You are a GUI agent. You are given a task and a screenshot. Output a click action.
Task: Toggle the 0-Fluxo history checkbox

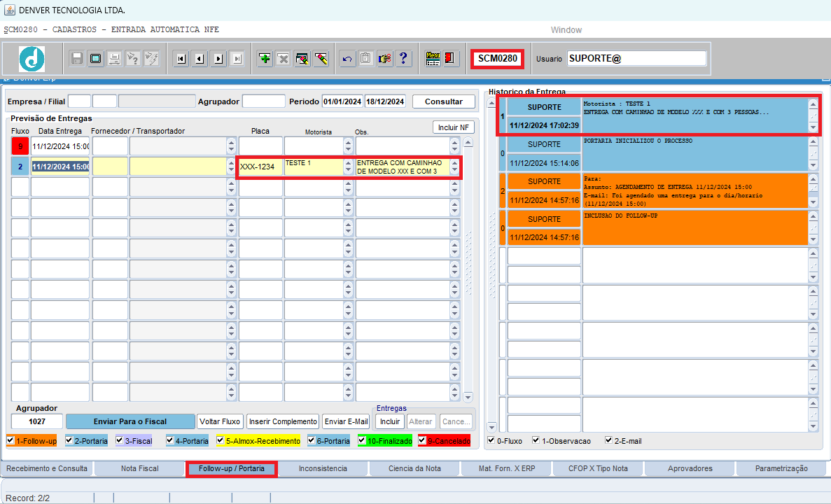491,440
